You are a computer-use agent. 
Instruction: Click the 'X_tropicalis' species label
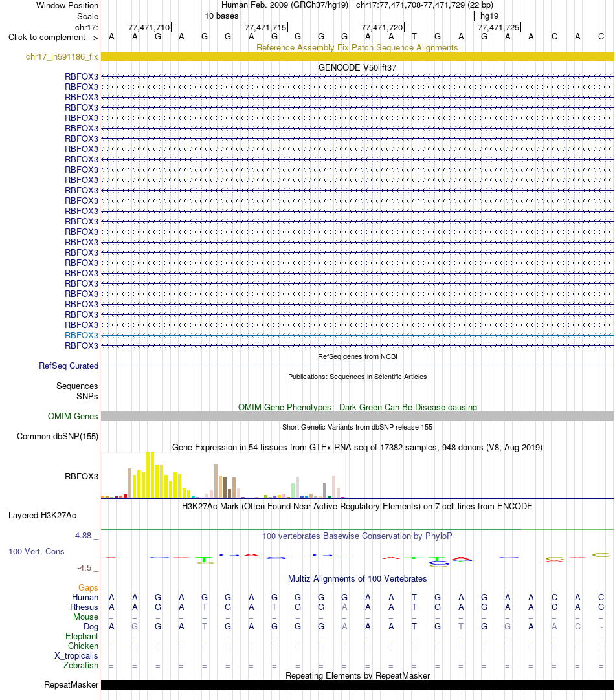click(x=76, y=655)
